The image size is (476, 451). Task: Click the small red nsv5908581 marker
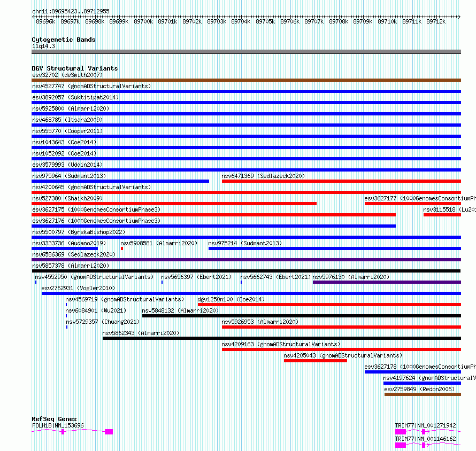coord(122,248)
